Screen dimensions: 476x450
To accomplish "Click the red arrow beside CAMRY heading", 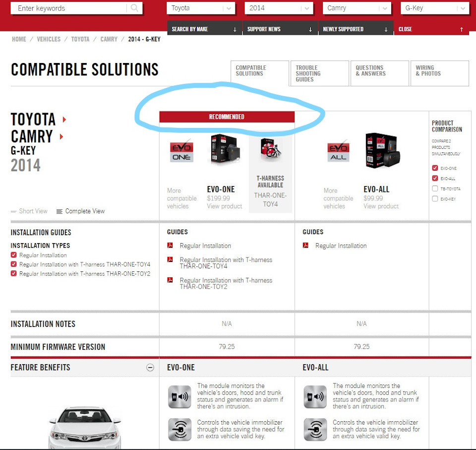I will click(61, 136).
